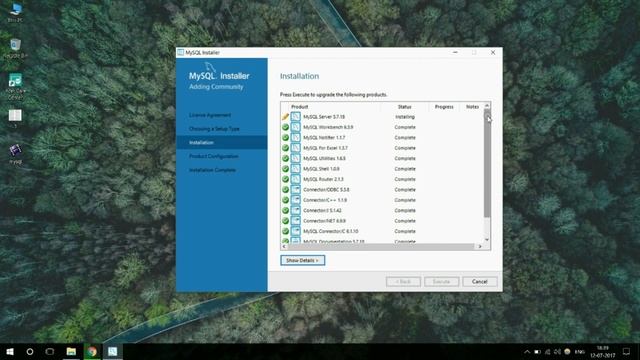Click the green check beside MySQL Router
The image size is (640, 360).
(x=285, y=179)
